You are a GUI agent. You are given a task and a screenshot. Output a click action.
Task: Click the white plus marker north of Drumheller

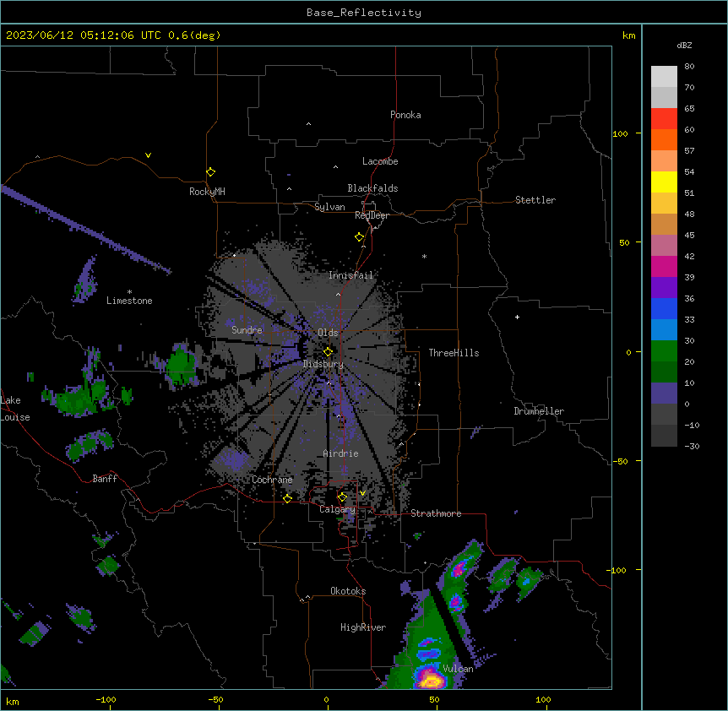[x=517, y=317]
